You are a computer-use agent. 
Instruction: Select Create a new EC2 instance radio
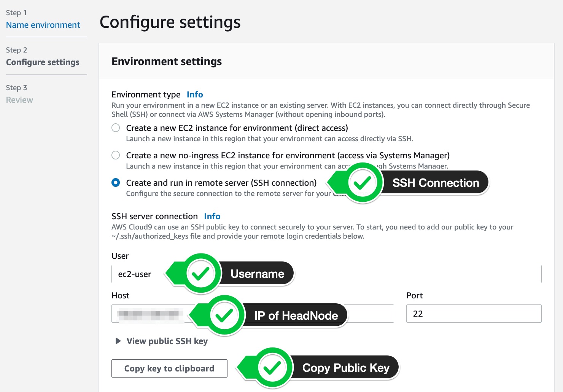tap(116, 128)
